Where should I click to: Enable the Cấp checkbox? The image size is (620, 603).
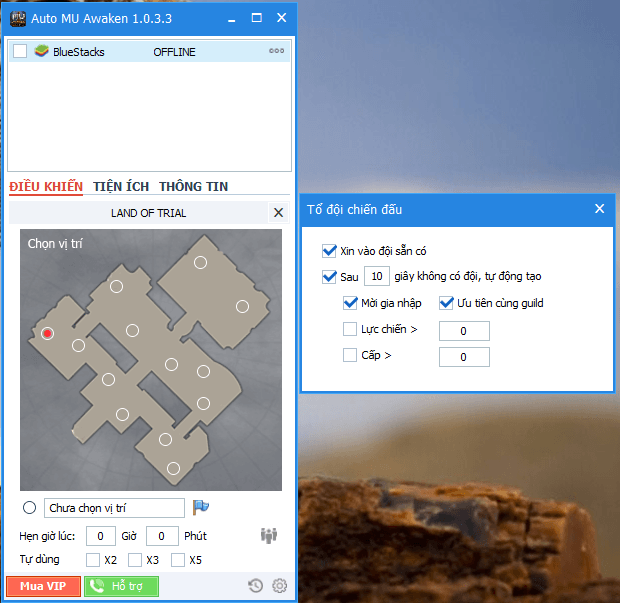350,355
